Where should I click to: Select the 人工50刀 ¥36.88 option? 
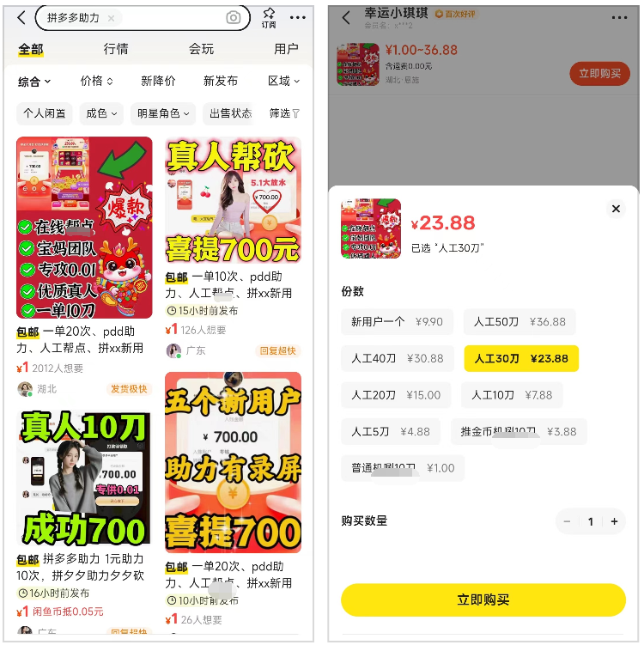point(519,322)
